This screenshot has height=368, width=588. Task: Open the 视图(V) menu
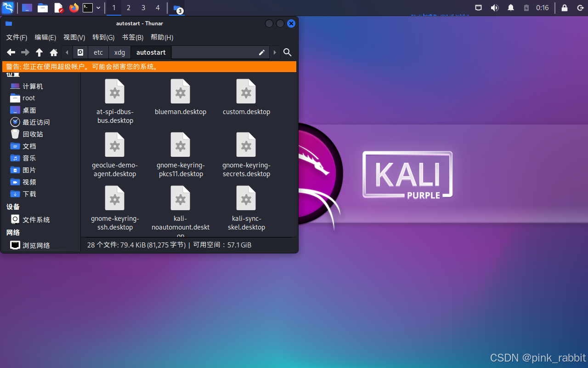[74, 37]
